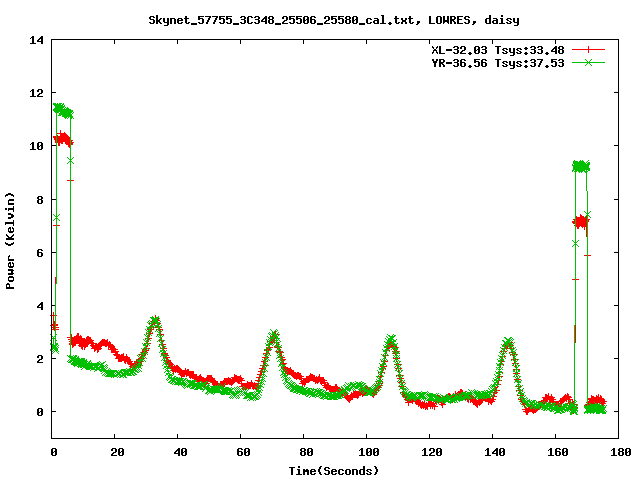
Task: Click the first signal peak near 33 seconds
Action: pos(155,321)
